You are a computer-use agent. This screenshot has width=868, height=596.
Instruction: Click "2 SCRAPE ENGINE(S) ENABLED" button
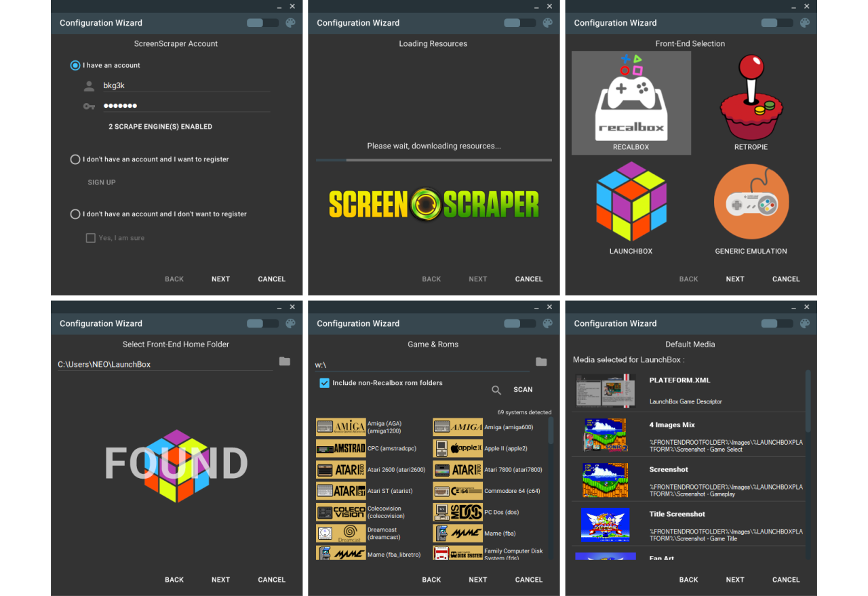[160, 127]
